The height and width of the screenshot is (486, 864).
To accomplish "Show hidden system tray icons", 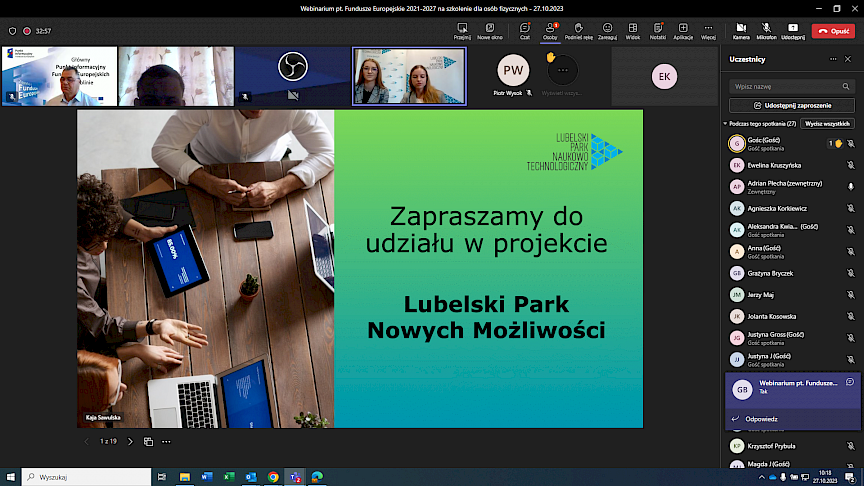I will coord(762,477).
